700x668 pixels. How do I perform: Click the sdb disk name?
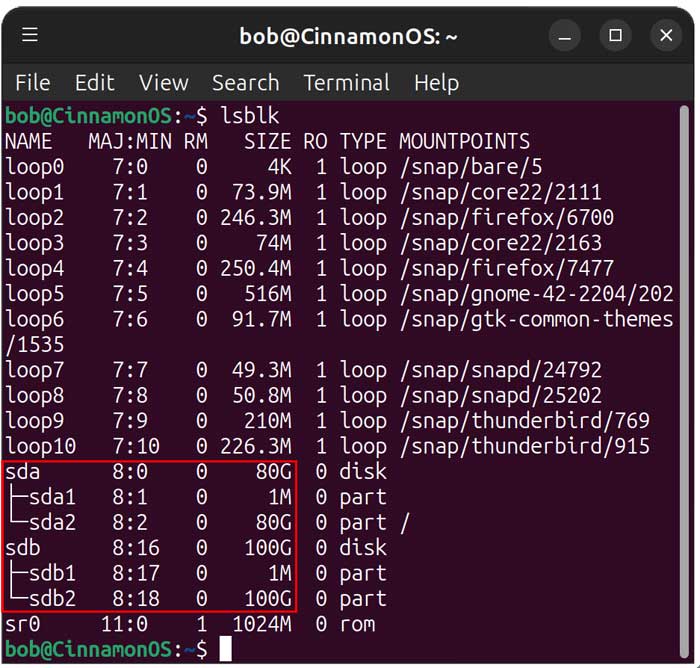click(x=22, y=548)
